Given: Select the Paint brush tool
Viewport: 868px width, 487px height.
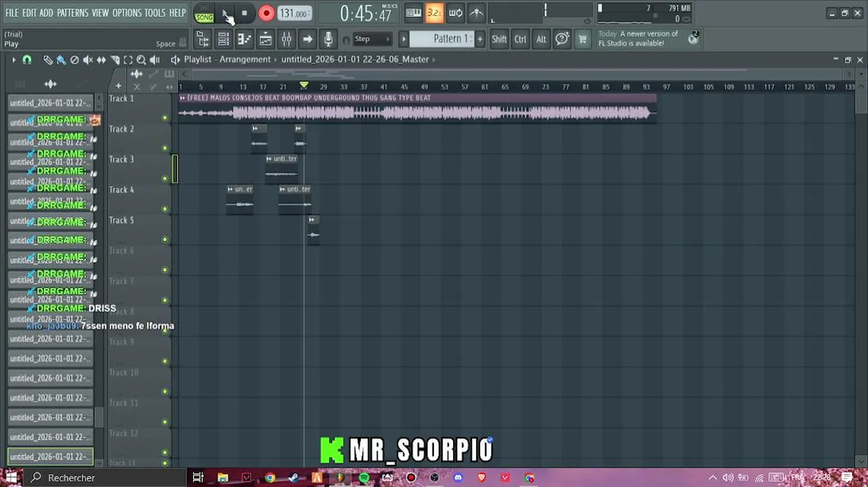Looking at the screenshot, I should pyautogui.click(x=62, y=60).
